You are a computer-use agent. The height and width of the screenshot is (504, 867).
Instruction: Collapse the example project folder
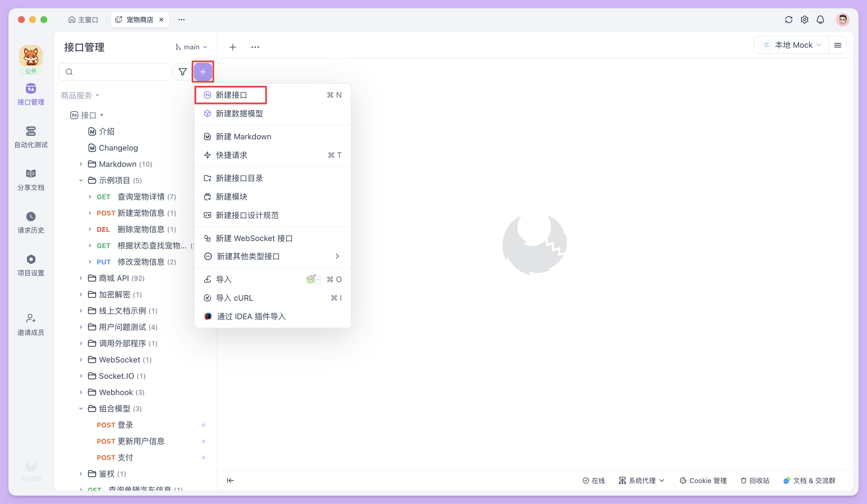(81, 180)
